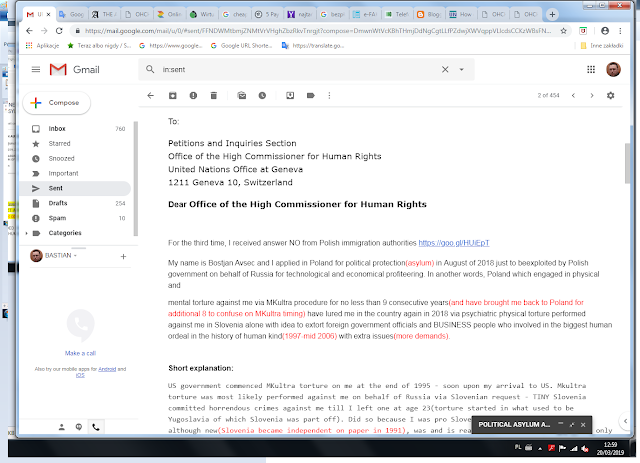The image size is (640, 463).
Task: Go back to the Sent list arrow
Action: (x=151, y=96)
